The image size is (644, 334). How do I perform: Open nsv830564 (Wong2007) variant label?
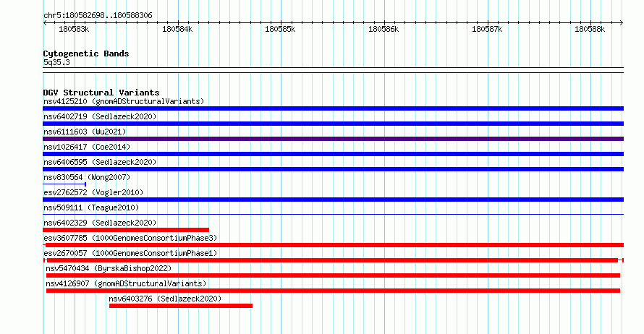click(87, 177)
